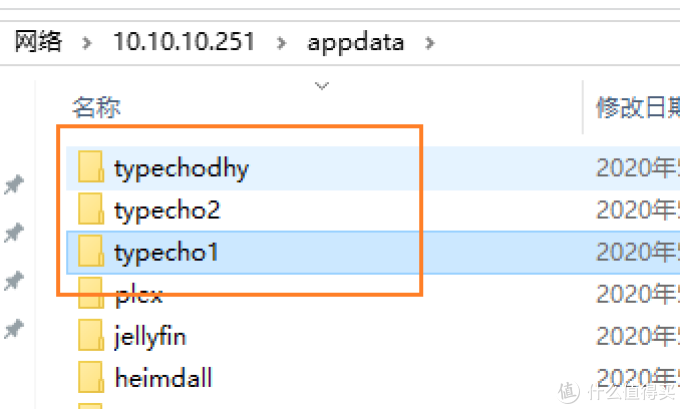Open the chevron dropdown after 10.10.10.251
680x409 pixels.
click(x=281, y=43)
